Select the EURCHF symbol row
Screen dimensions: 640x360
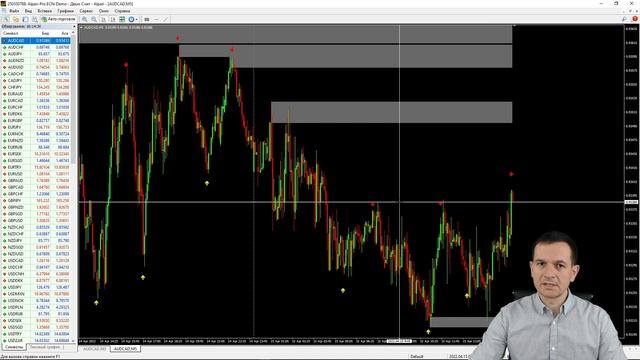pos(36,107)
